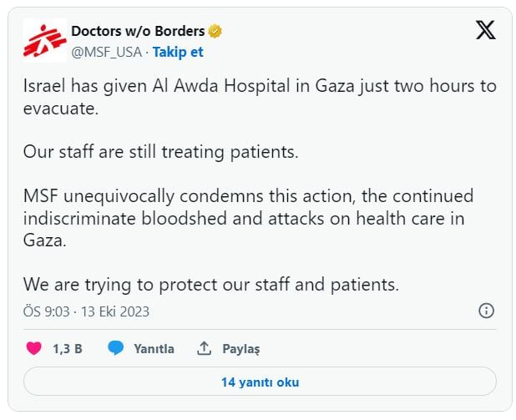Screen dimensions: 516x420
Task: Click the @MSF_USA handle
Action: click(x=107, y=52)
